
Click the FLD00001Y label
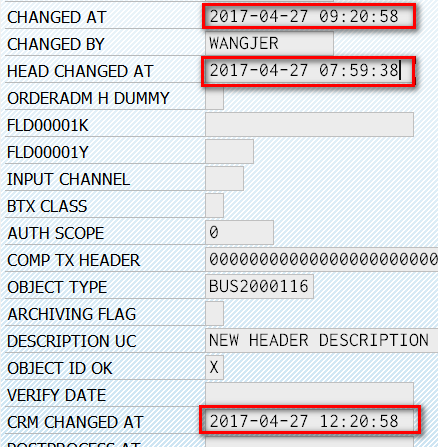coord(48,153)
